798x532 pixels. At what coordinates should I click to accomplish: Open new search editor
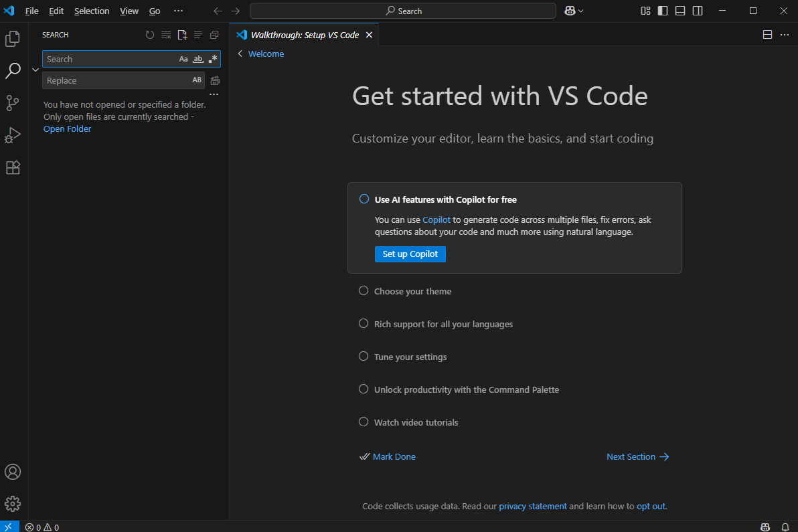[x=182, y=35]
